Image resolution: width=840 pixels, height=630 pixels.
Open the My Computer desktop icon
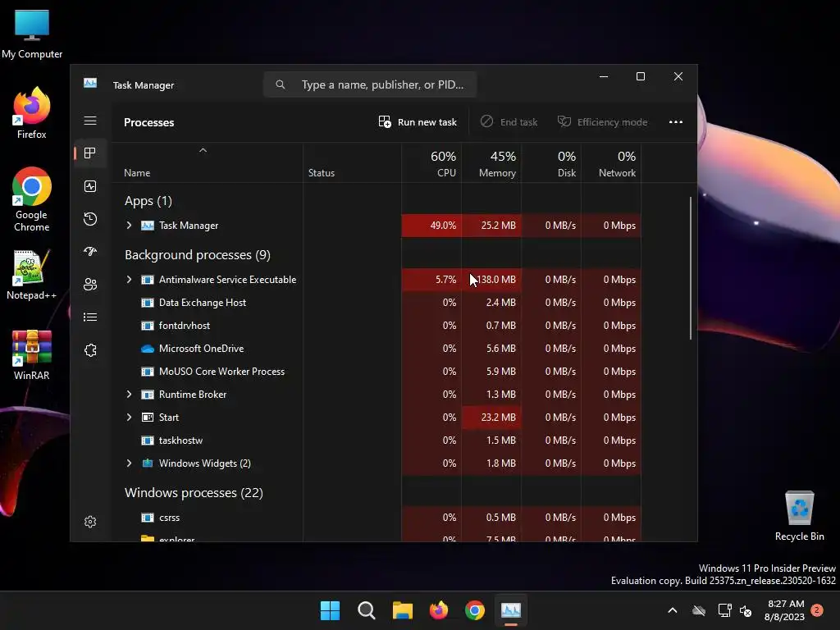[32, 34]
